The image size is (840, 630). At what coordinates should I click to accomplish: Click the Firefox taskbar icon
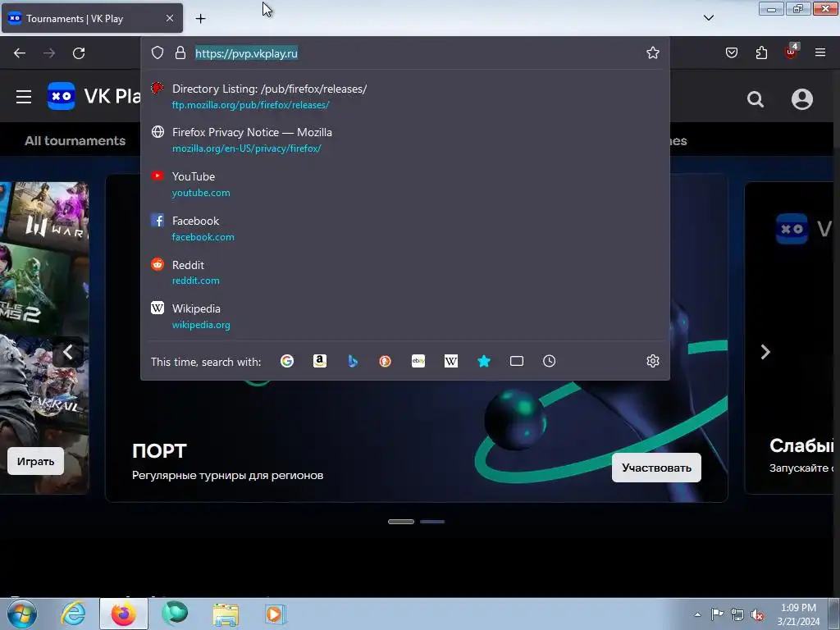coord(124,614)
